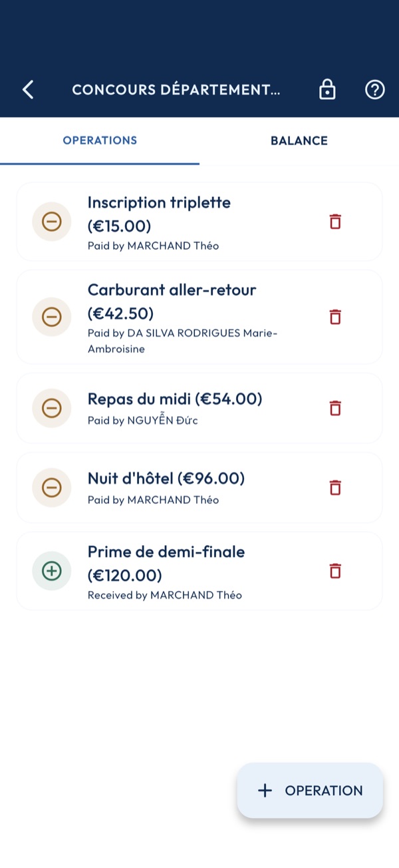Remove the Repas du midi entry
399x868 pixels.
[335, 408]
